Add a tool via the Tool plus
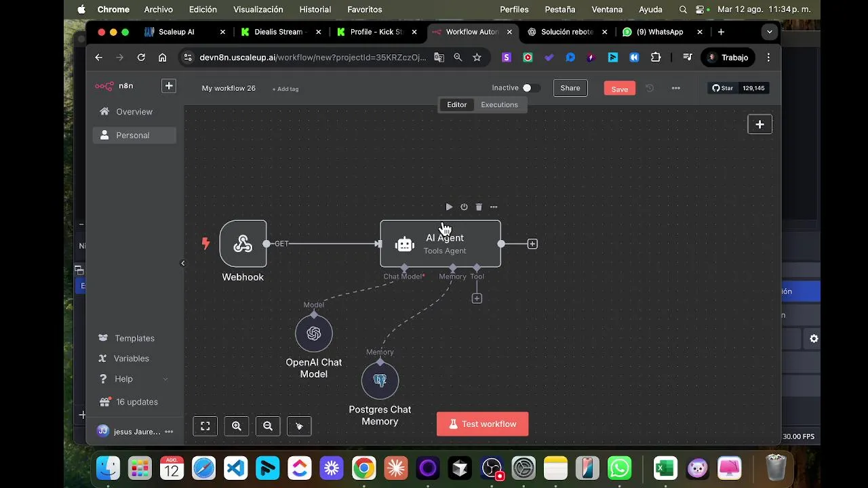 pos(477,298)
